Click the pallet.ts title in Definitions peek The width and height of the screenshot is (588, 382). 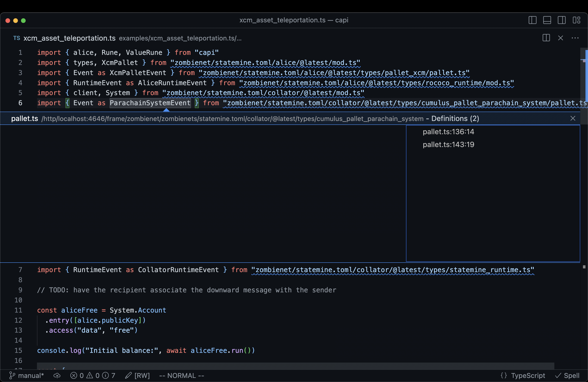(24, 119)
